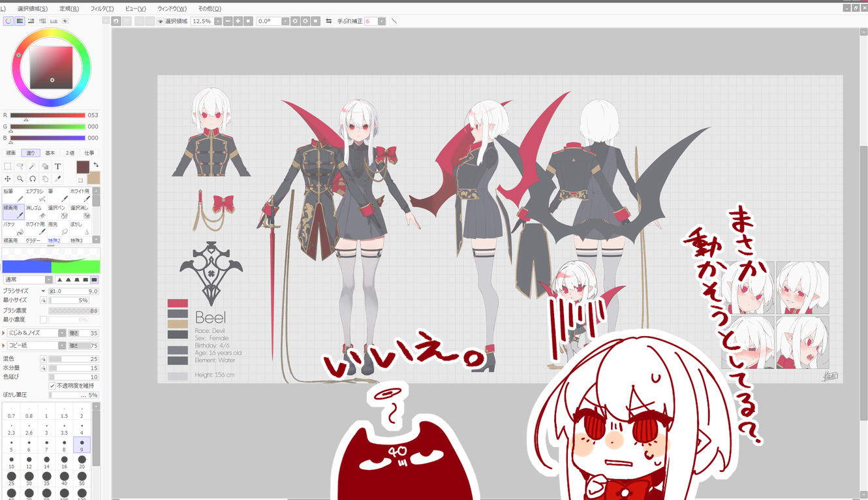Switch to the 塗り tool tab
868x500 pixels.
pos(30,153)
